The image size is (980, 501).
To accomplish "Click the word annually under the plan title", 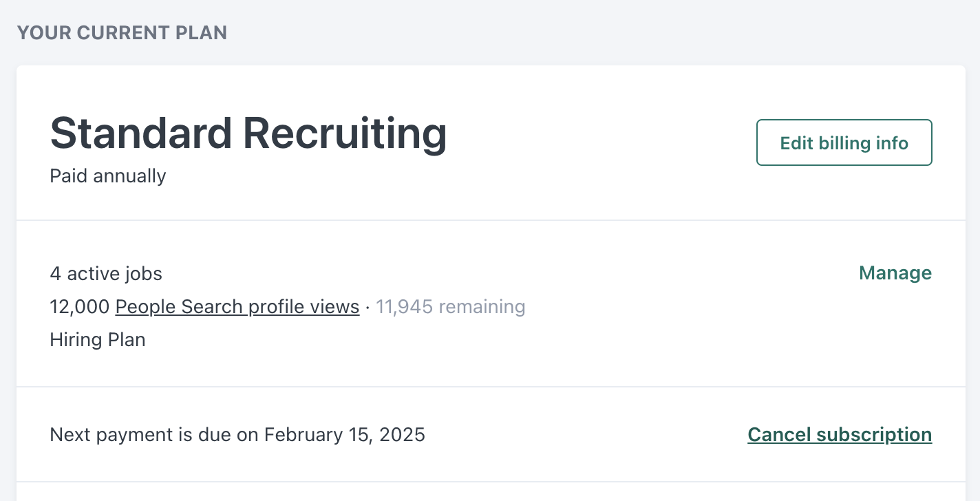I will [x=129, y=176].
